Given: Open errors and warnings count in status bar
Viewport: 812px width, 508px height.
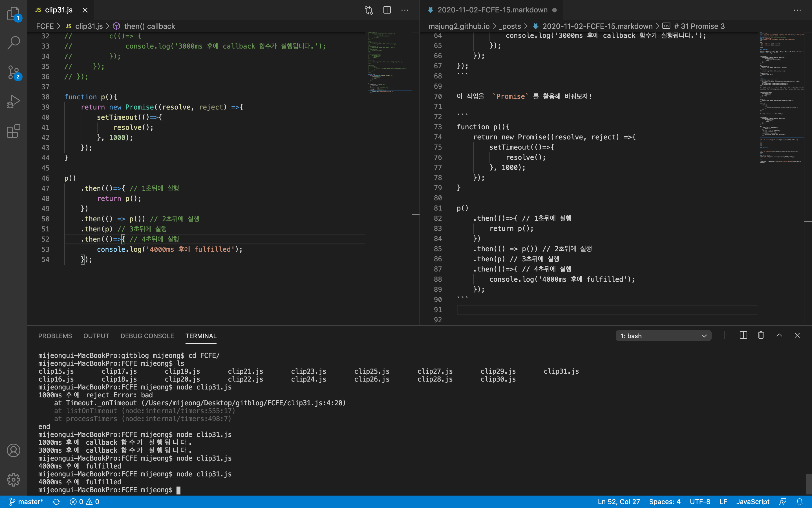Looking at the screenshot, I should [x=84, y=502].
